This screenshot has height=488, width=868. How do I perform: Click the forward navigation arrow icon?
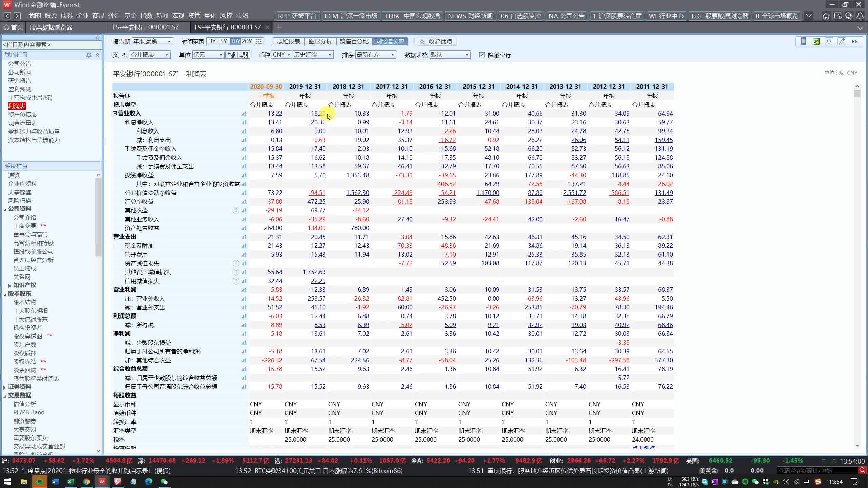[17, 16]
